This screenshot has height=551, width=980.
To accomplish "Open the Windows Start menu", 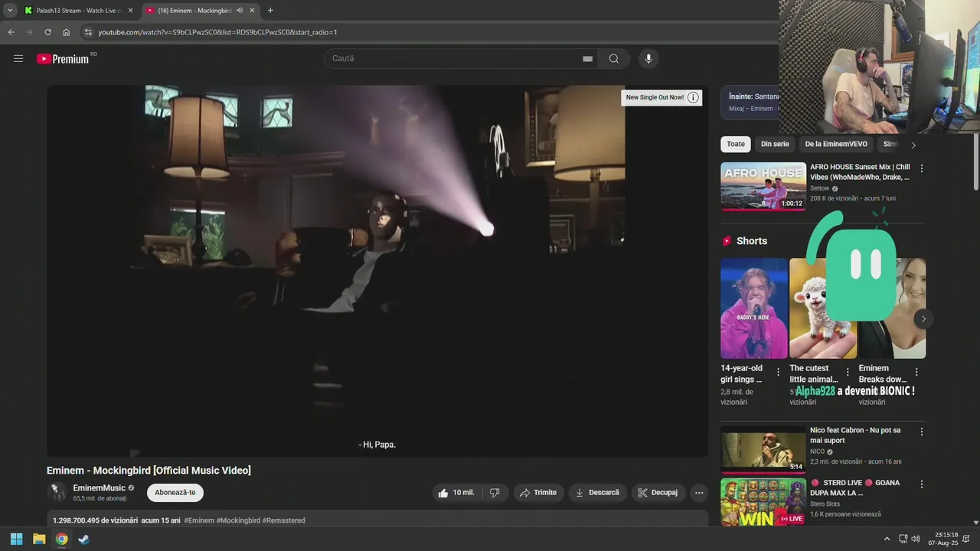I will 16,539.
